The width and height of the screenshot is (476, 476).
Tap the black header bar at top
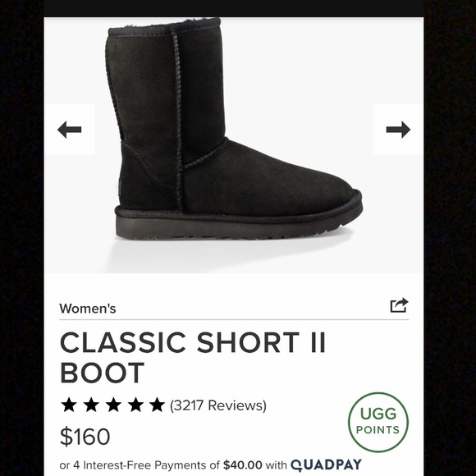click(234, 8)
